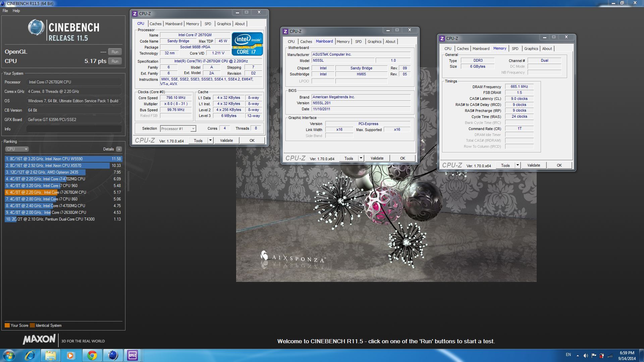Click the volume speaker tray icon
The height and width of the screenshot is (362, 644).
pyautogui.click(x=586, y=356)
